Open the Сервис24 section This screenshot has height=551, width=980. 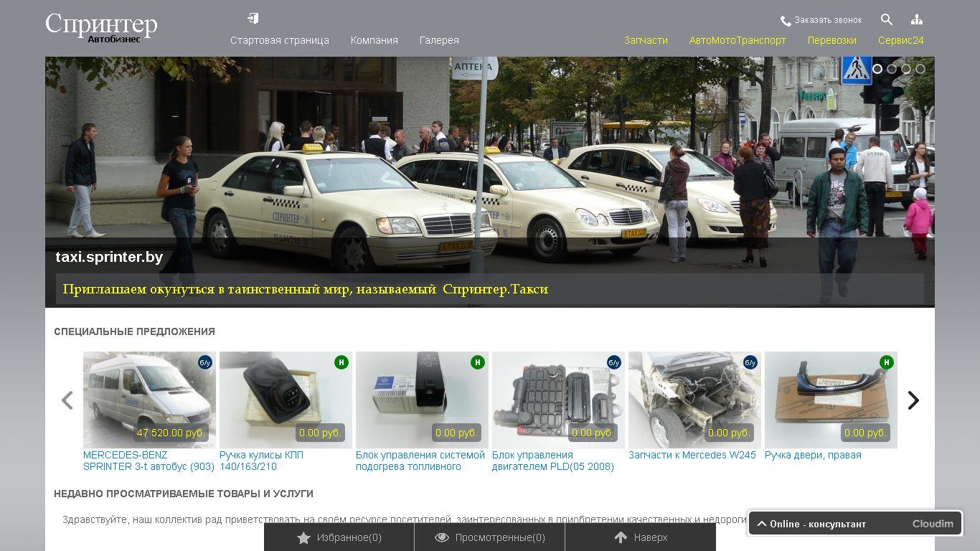pyautogui.click(x=901, y=40)
